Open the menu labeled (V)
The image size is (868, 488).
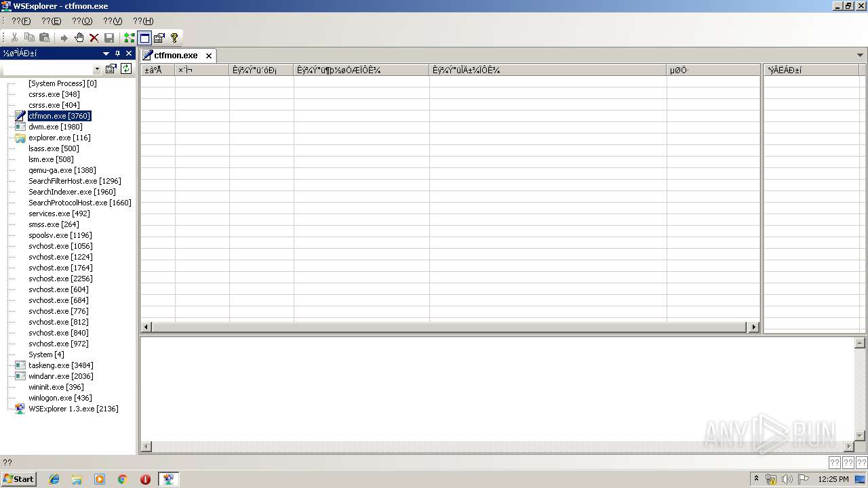(113, 21)
